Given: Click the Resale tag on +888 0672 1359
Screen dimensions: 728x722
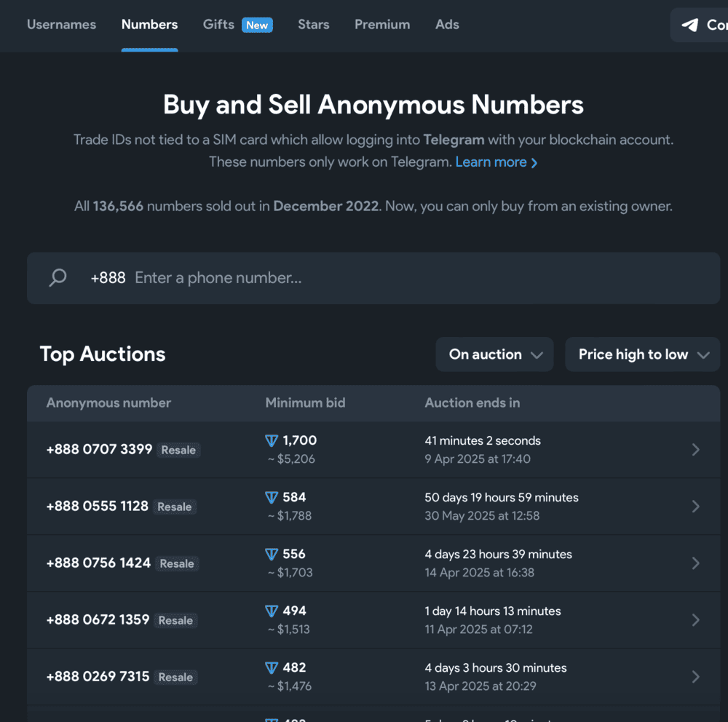Looking at the screenshot, I should [175, 620].
